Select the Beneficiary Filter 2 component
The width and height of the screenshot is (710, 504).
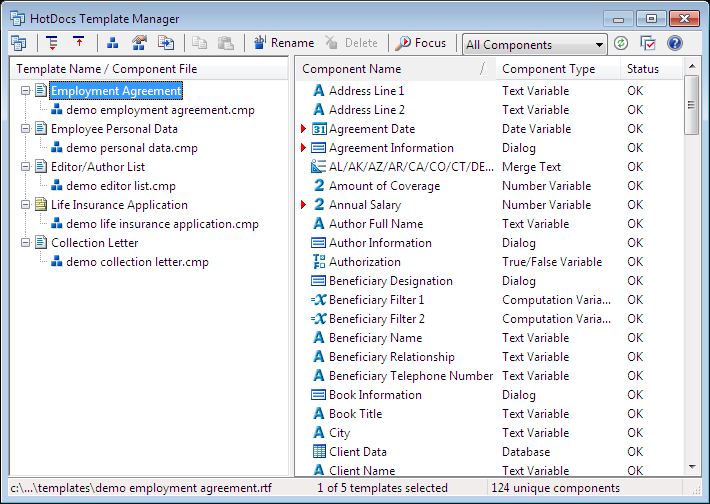pos(377,319)
